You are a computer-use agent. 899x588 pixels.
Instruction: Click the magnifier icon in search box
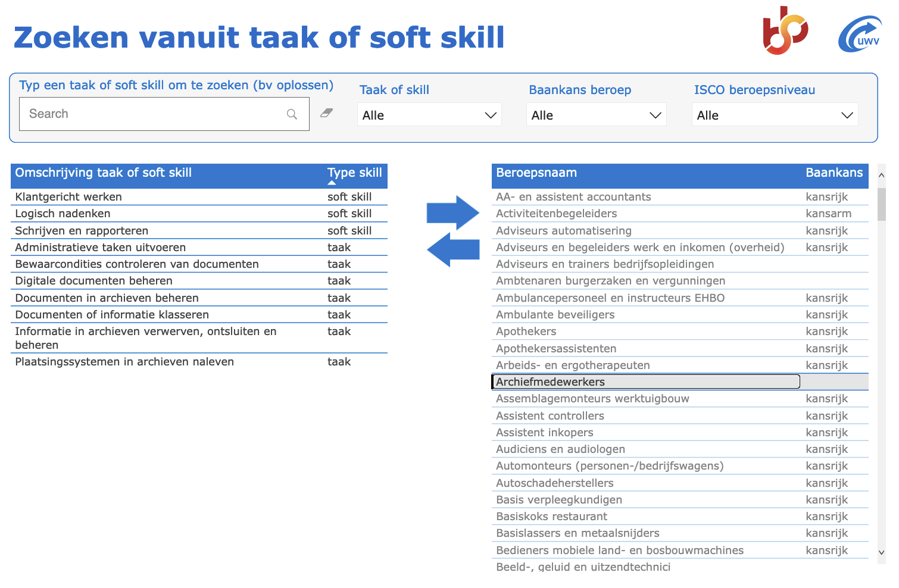(292, 114)
